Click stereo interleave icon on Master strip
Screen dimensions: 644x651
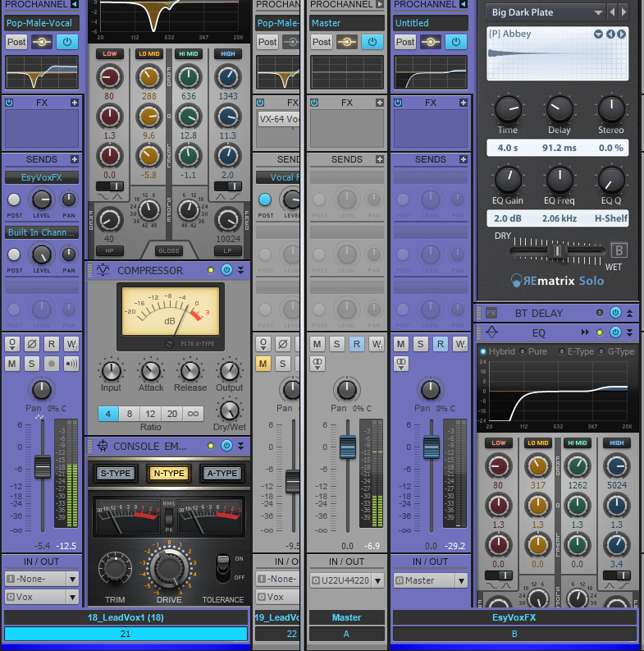[317, 364]
